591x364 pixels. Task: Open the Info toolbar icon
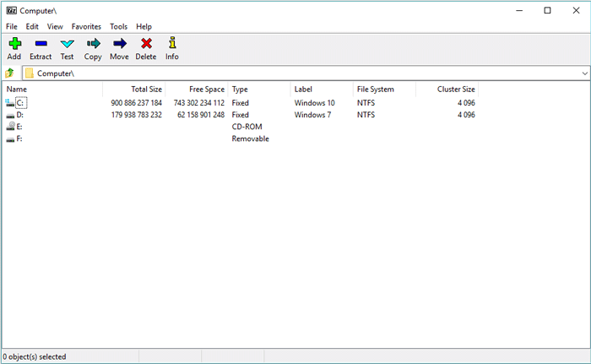172,44
